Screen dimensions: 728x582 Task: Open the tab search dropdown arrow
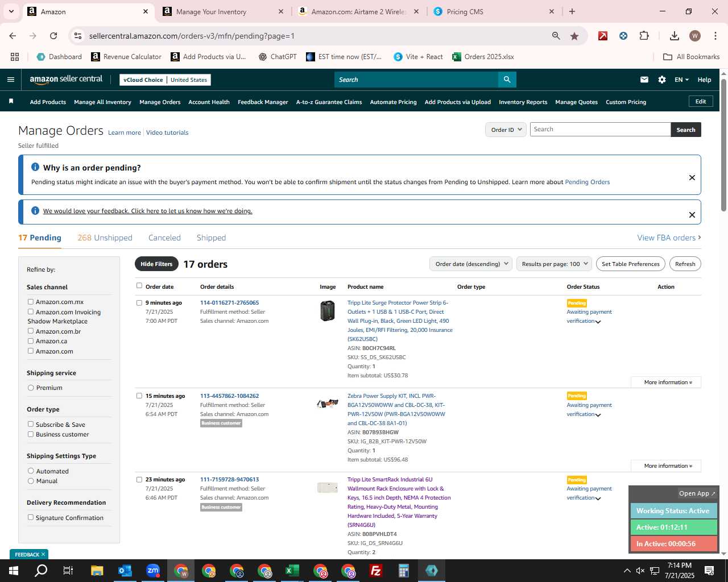[12, 11]
